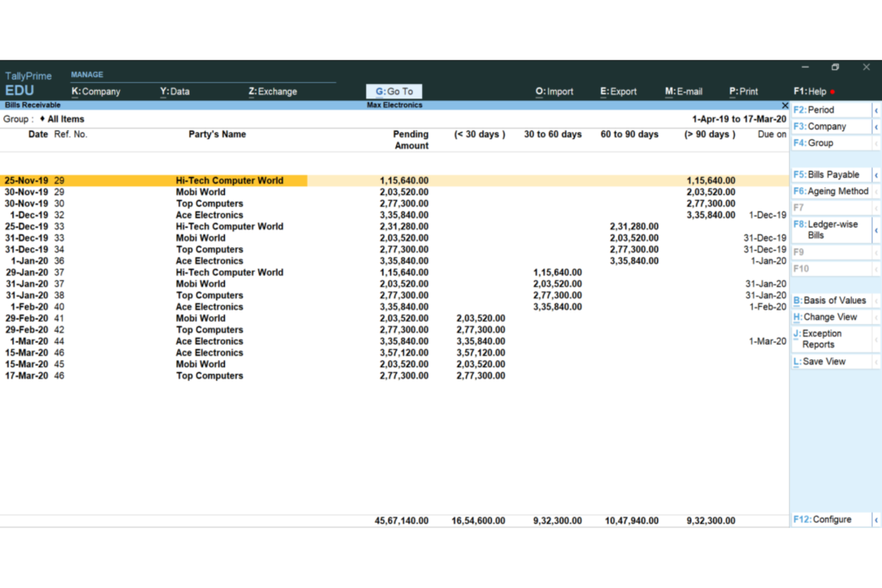Select Mobi World row dated 29-Feb-20

coord(394,318)
